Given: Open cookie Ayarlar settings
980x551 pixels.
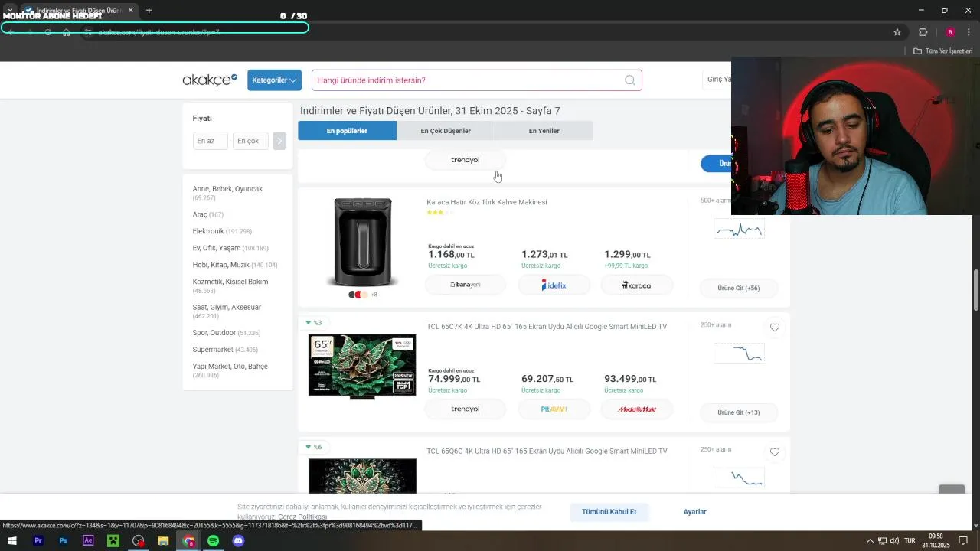Looking at the screenshot, I should point(695,512).
